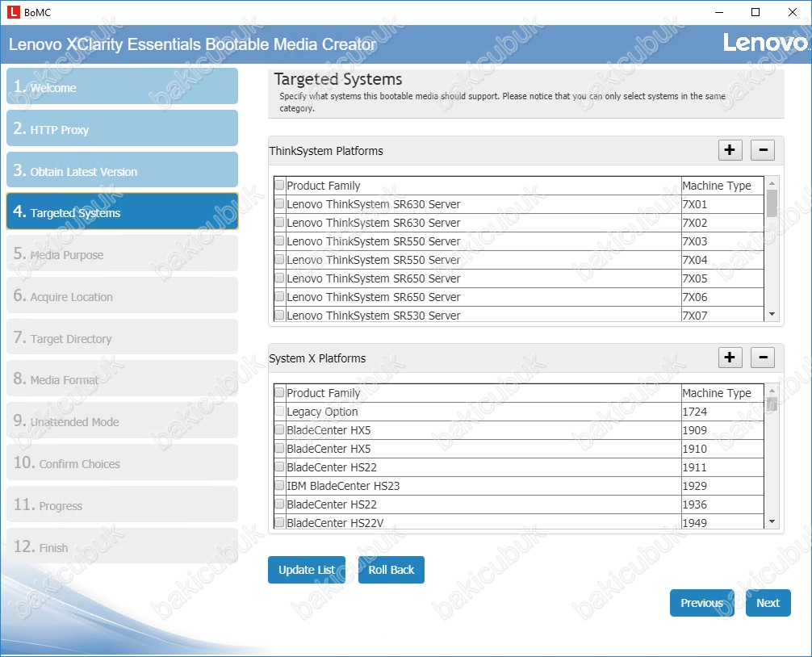The width and height of the screenshot is (812, 657).
Task: Open step 8 Media Format
Action: pyautogui.click(x=122, y=379)
